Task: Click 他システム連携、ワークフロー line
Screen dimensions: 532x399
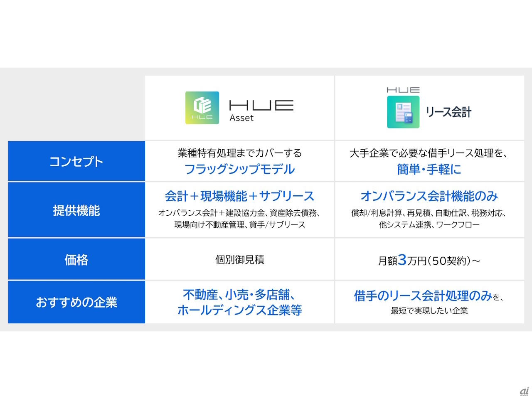Action: (x=429, y=224)
